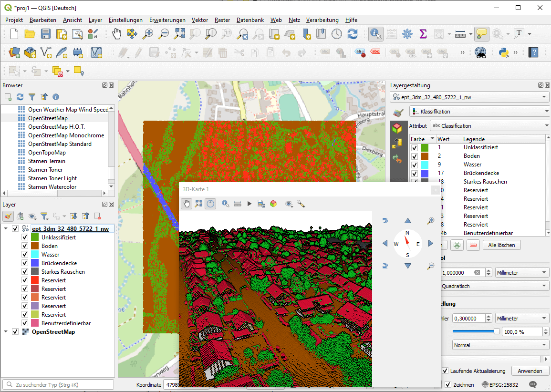The height and width of the screenshot is (392, 551).
Task: Open the Python console icon
Action: pos(503,52)
